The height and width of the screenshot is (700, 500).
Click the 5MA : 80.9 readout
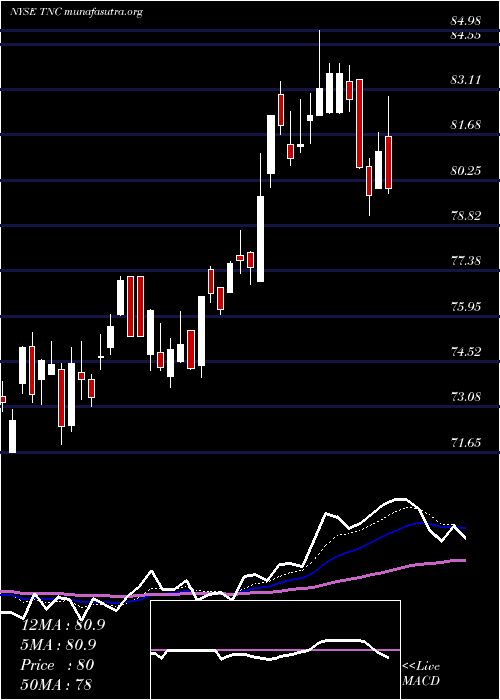point(58,645)
